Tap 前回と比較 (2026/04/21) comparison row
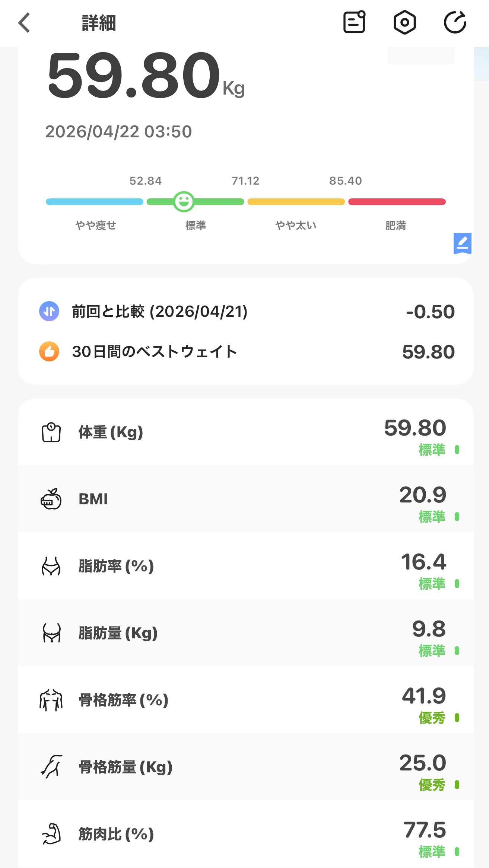The height and width of the screenshot is (868, 489). click(245, 311)
